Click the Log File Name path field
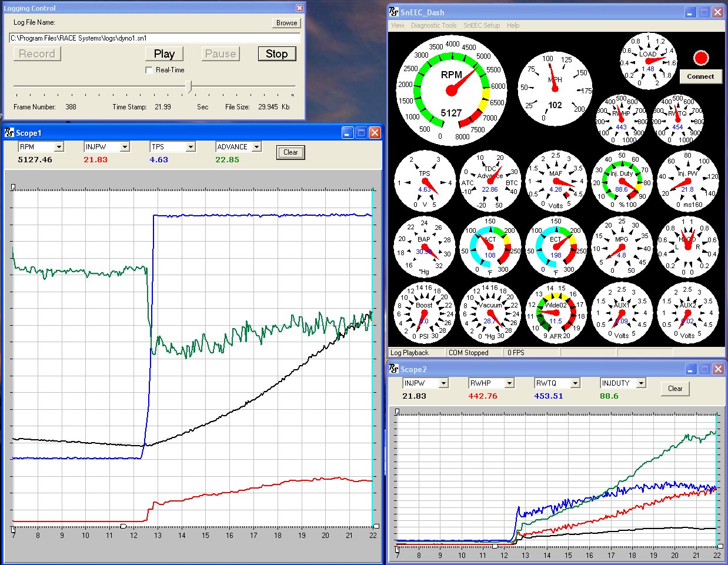 pos(155,38)
